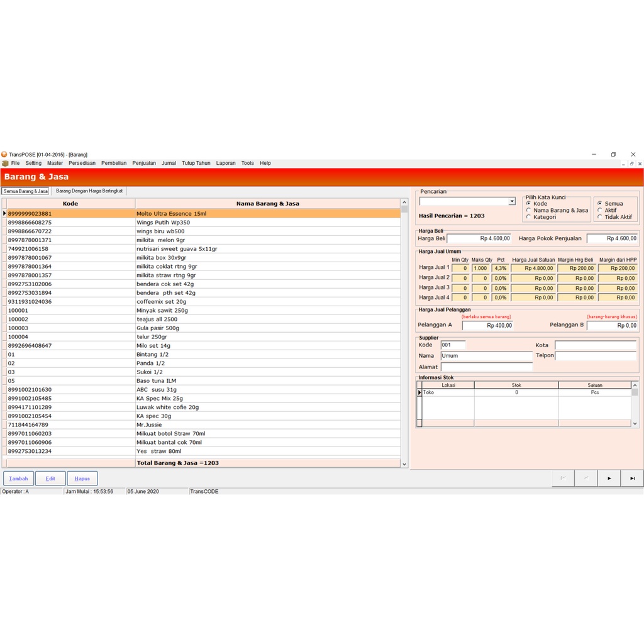Open the Setting menu
644x644 pixels.
tap(33, 163)
